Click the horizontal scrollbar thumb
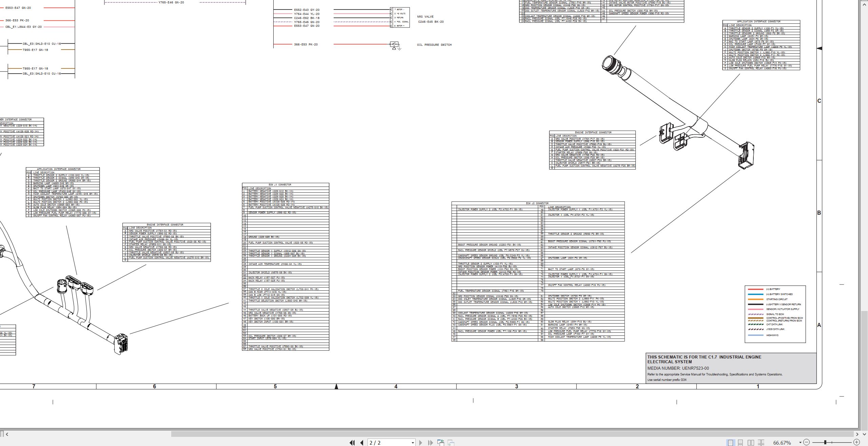 [512, 434]
